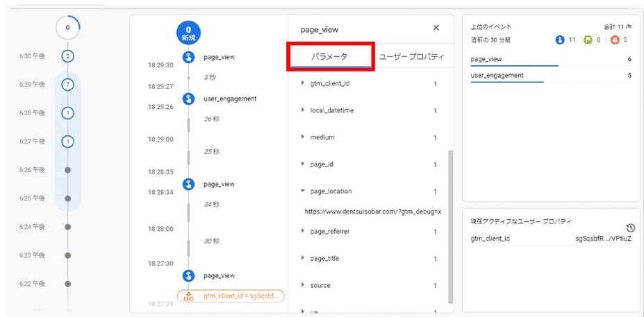Click the page_view icon at 18:29:30
The height and width of the screenshot is (317, 644).
tap(188, 58)
